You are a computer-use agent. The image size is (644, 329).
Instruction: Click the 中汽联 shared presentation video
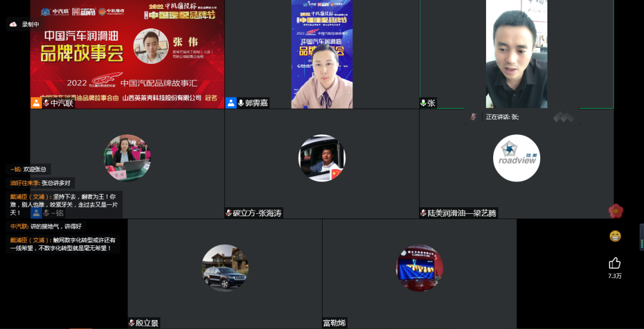coord(127,54)
